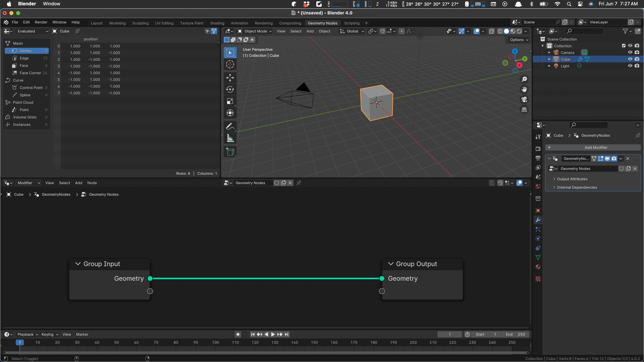This screenshot has height=362, width=644.
Task: Uncheck the Collection exclude checkbox
Action: (624, 46)
